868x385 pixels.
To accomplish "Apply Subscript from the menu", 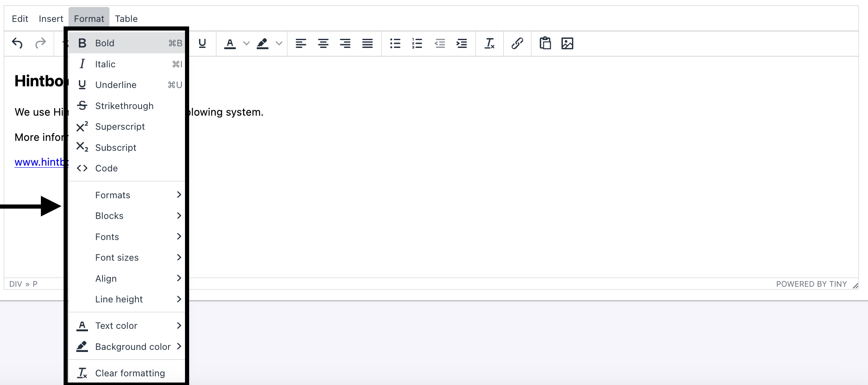I will 126,147.
